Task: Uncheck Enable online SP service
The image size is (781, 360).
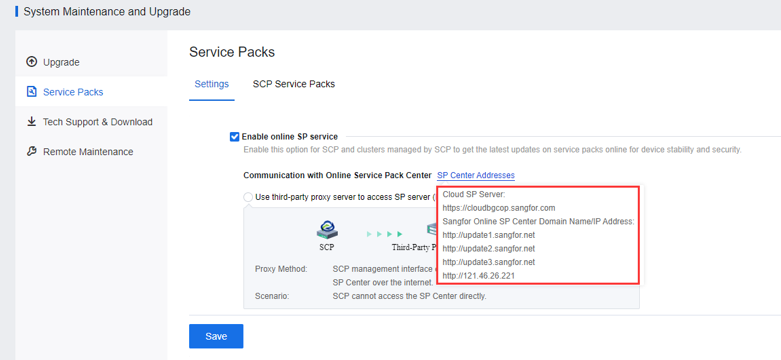Action: [235, 136]
